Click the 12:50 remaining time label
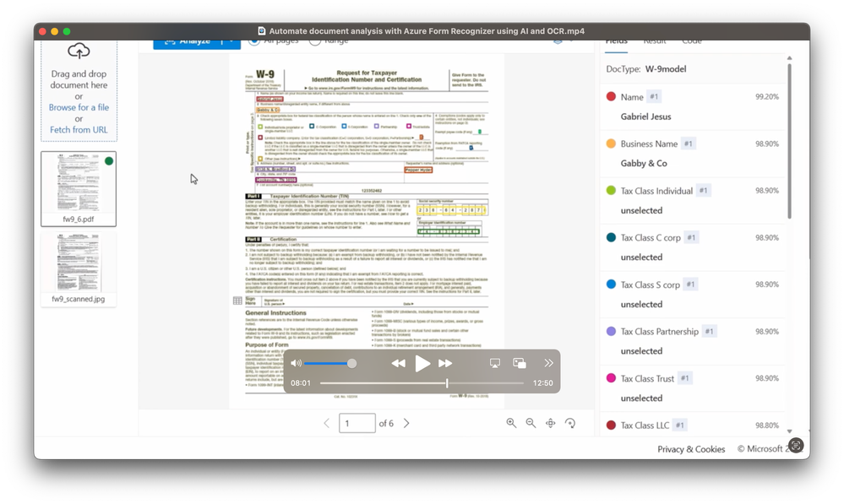 (x=542, y=383)
